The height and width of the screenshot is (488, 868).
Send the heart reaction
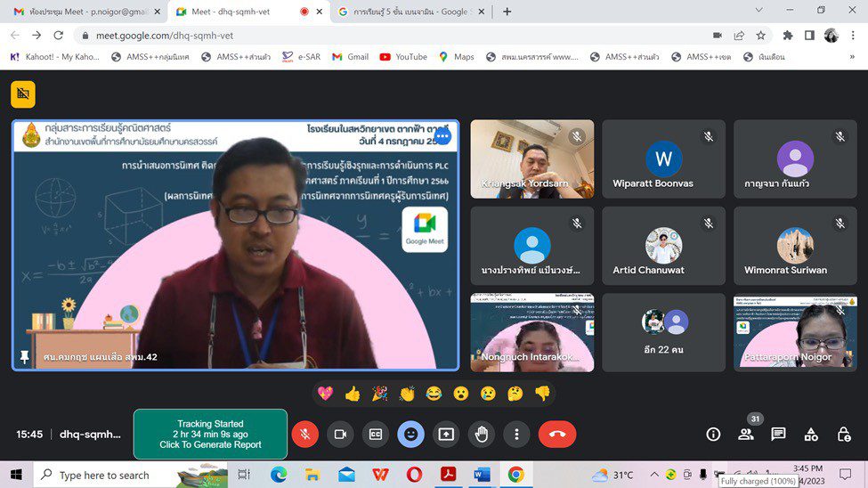326,394
